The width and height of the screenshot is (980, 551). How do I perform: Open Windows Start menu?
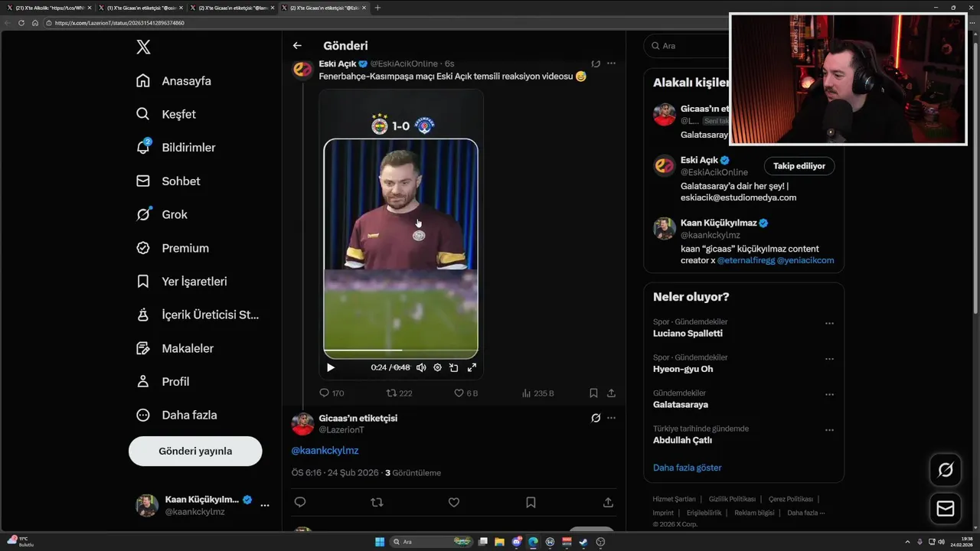(380, 542)
